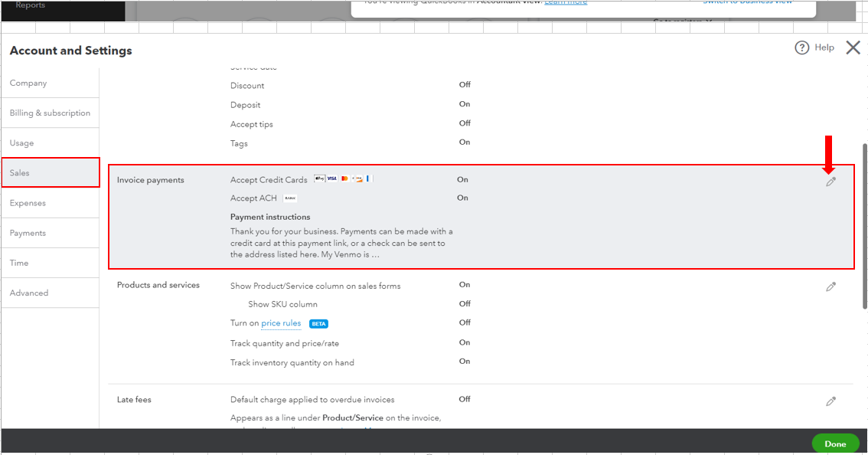This screenshot has height=455, width=868.
Task: Select the Advanced settings section
Action: pyautogui.click(x=29, y=292)
